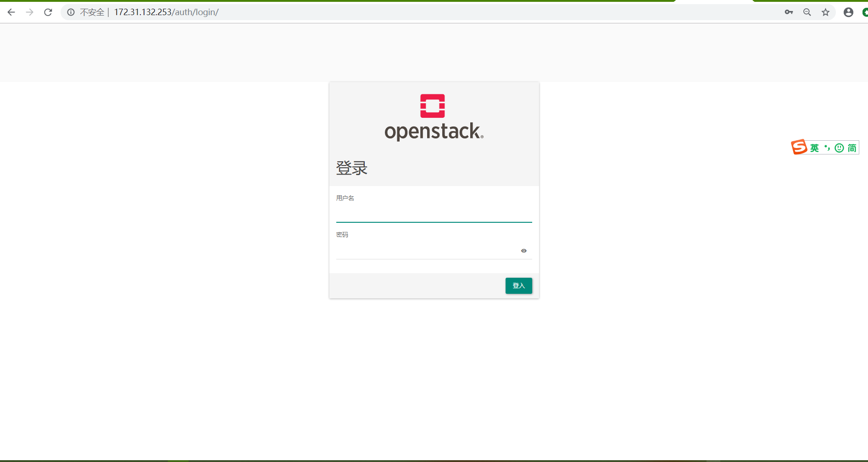Toggle Chinese punctuation on Sogou bar
Image resolution: width=868 pixels, height=462 pixels.
tap(826, 148)
